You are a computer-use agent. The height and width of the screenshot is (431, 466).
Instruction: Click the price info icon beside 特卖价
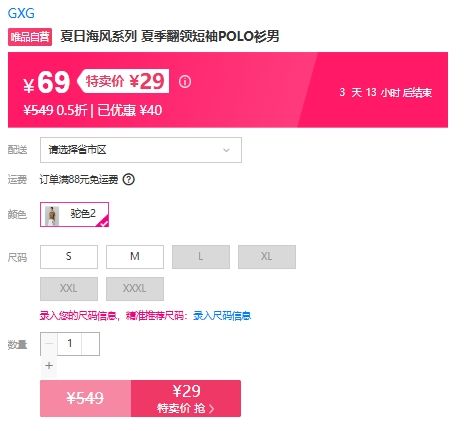click(x=185, y=82)
